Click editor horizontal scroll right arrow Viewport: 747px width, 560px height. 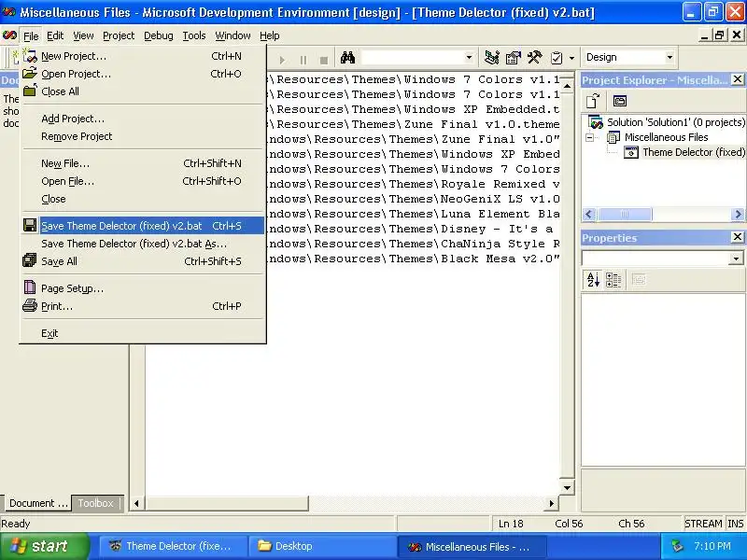tap(552, 503)
